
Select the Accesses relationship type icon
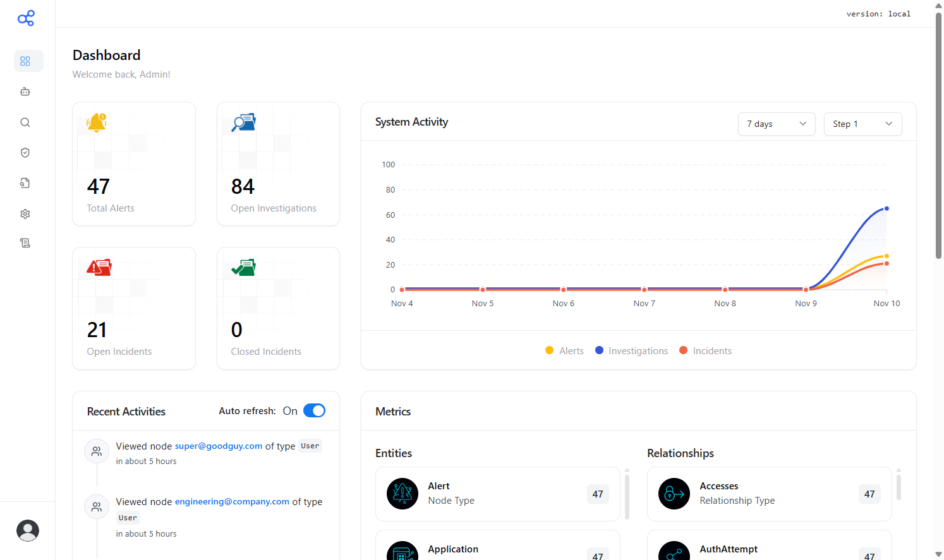[x=674, y=494]
